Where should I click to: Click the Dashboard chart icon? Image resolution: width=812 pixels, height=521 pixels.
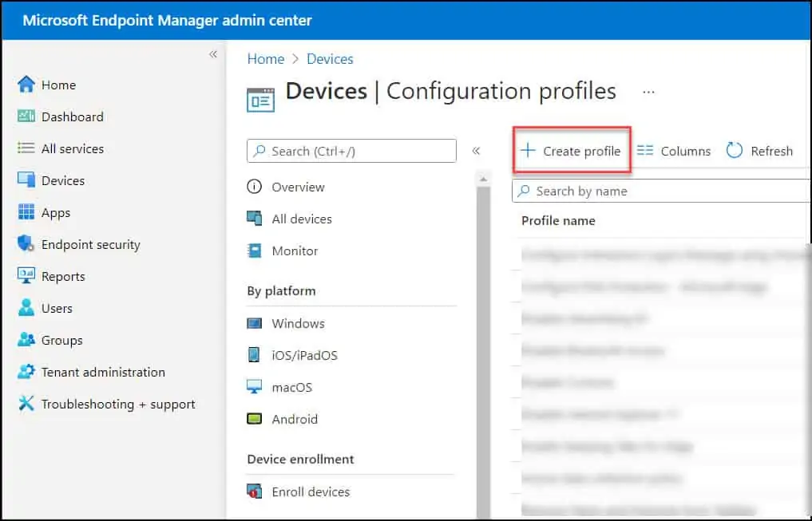pyautogui.click(x=26, y=116)
